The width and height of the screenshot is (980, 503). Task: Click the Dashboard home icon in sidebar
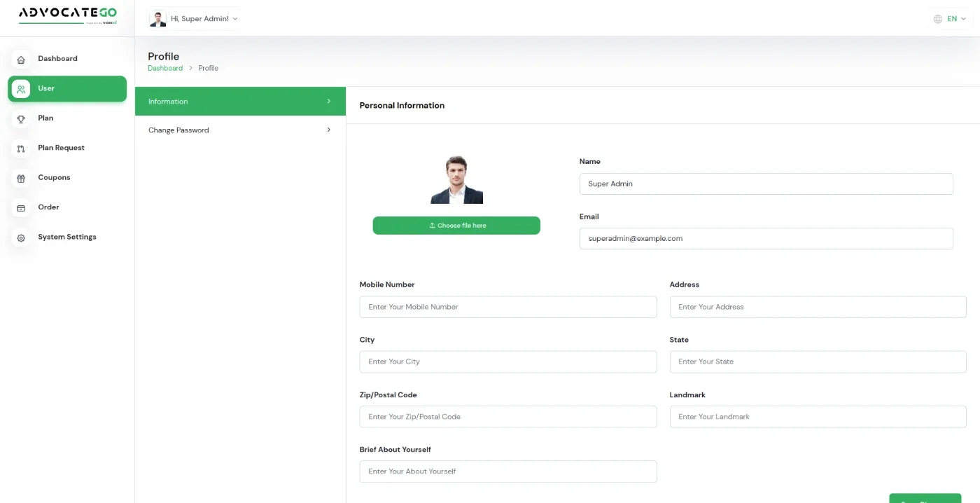21,60
